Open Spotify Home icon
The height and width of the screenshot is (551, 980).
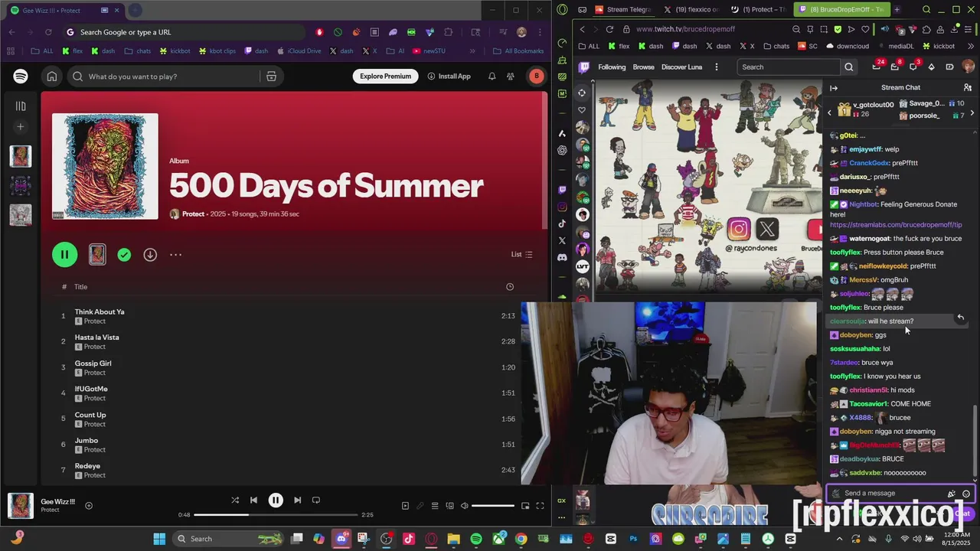(51, 77)
